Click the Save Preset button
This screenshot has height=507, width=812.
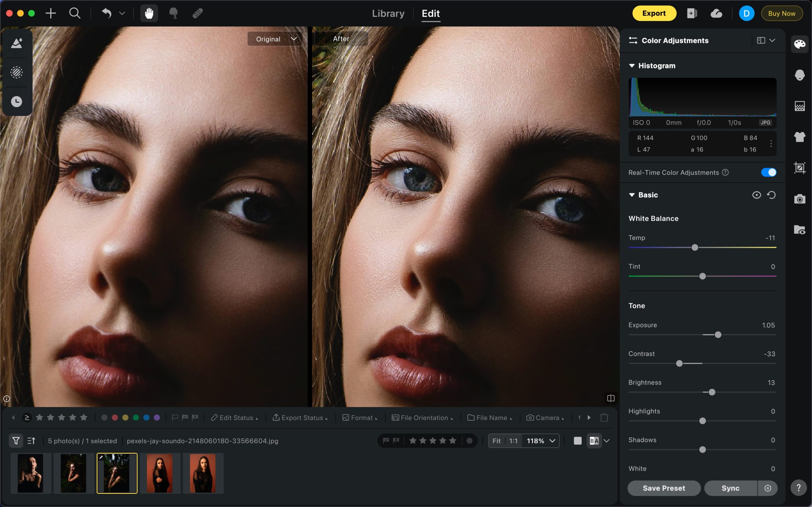664,488
